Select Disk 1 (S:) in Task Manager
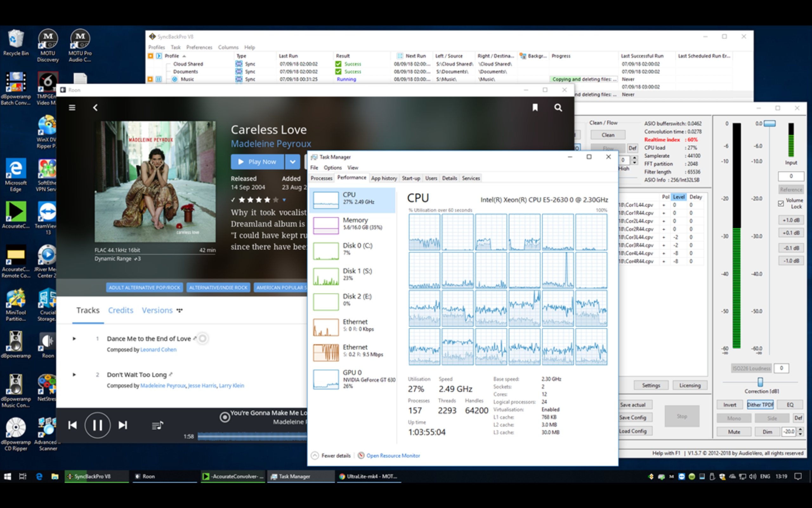The image size is (812, 508). tap(353, 276)
